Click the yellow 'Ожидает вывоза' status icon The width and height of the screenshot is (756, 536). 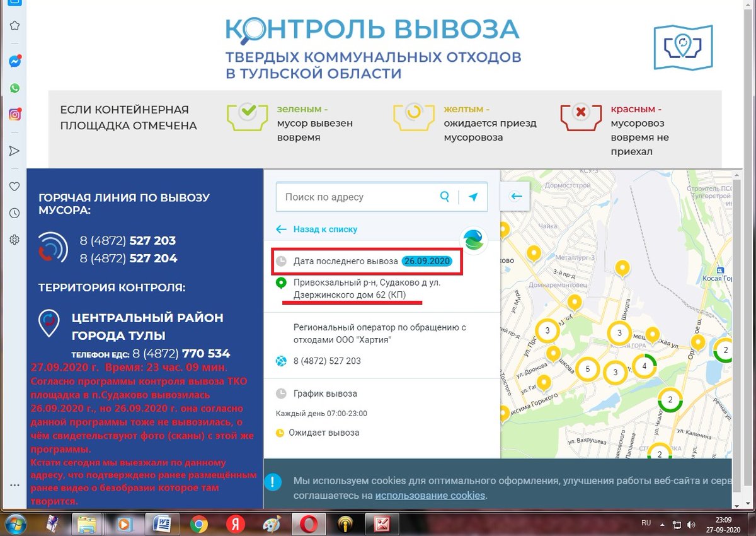click(280, 433)
